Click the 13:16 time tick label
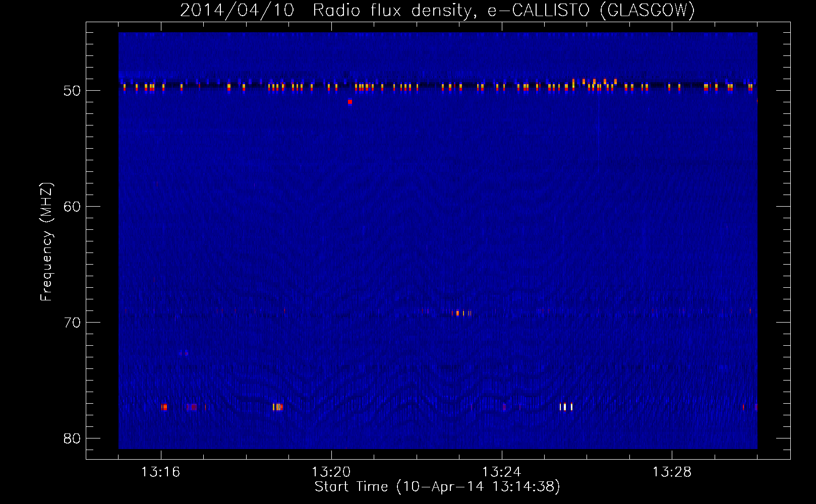 tap(161, 472)
